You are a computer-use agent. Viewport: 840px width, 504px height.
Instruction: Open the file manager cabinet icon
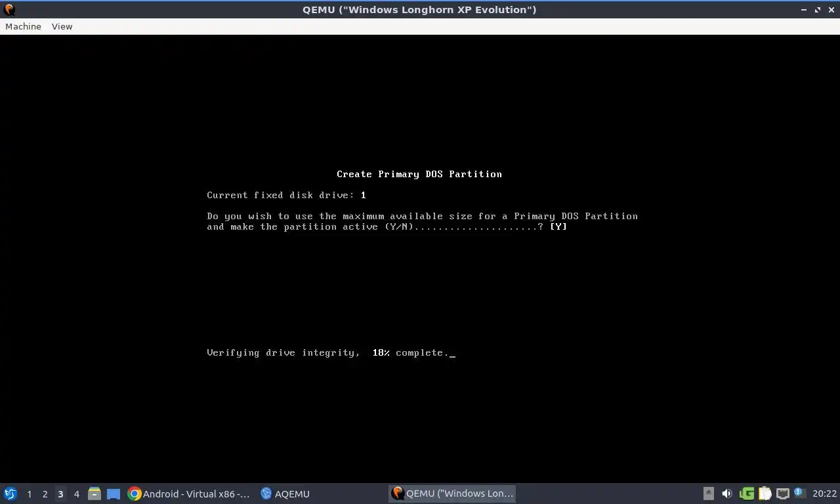point(94,493)
